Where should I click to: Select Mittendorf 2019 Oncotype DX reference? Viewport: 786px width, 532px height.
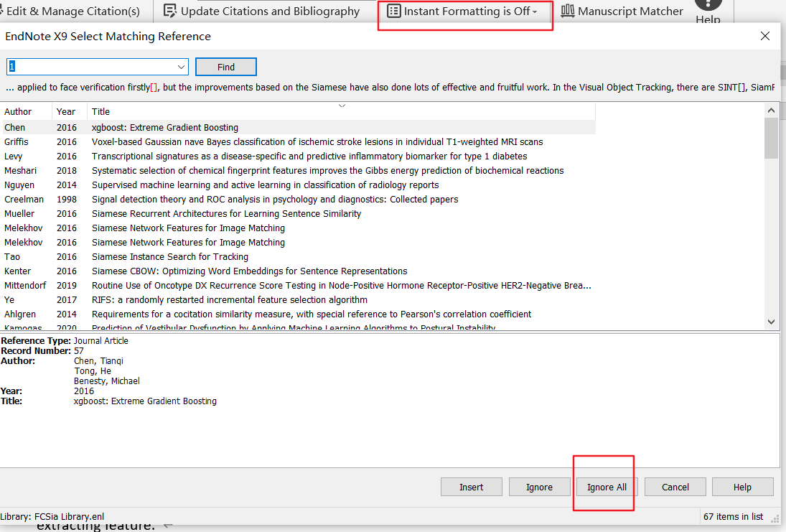[x=298, y=285]
